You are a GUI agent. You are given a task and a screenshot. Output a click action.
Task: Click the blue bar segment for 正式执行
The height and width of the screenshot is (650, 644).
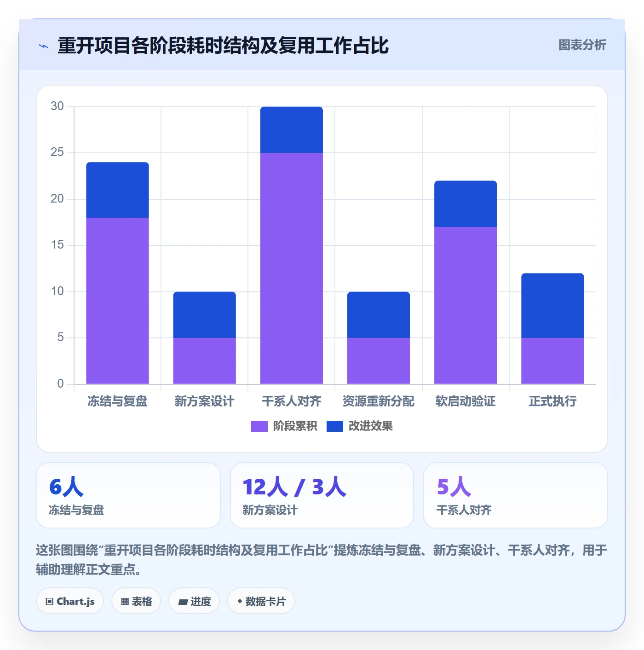pyautogui.click(x=552, y=306)
